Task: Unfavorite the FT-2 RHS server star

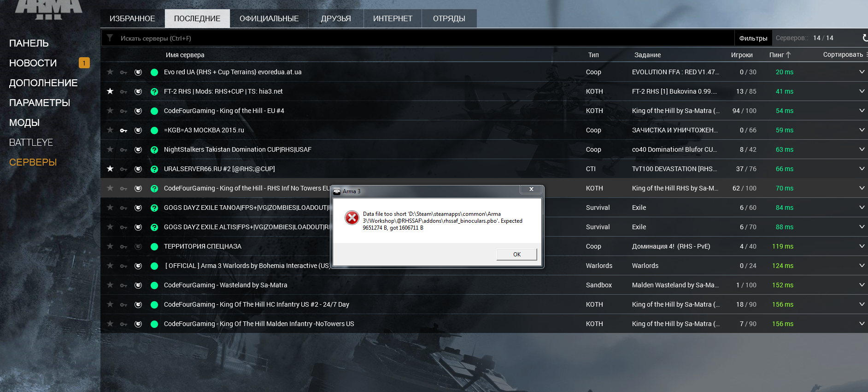Action: click(x=110, y=91)
